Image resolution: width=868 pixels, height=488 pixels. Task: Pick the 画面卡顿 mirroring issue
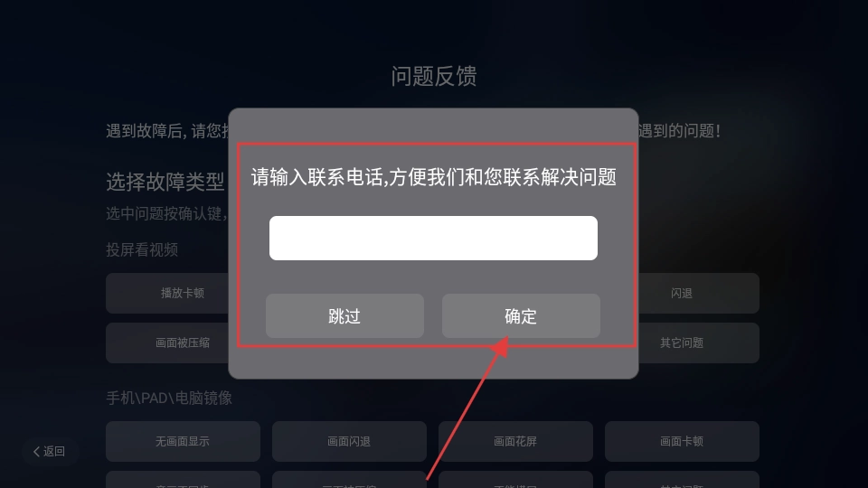point(682,442)
